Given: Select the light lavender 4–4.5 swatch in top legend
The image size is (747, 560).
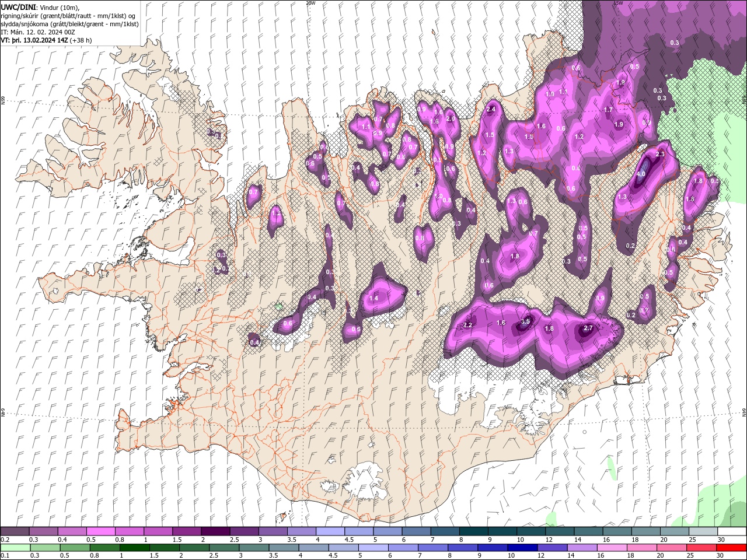Looking at the screenshot, I should pos(329,531).
